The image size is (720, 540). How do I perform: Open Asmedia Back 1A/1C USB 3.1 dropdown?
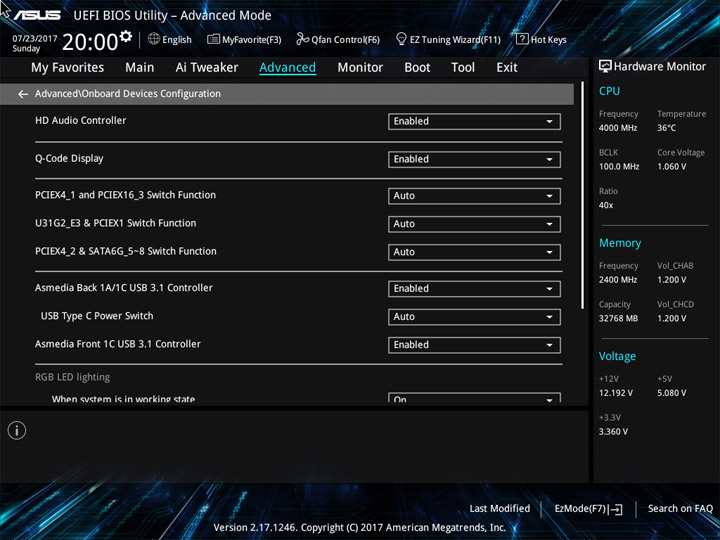474,289
